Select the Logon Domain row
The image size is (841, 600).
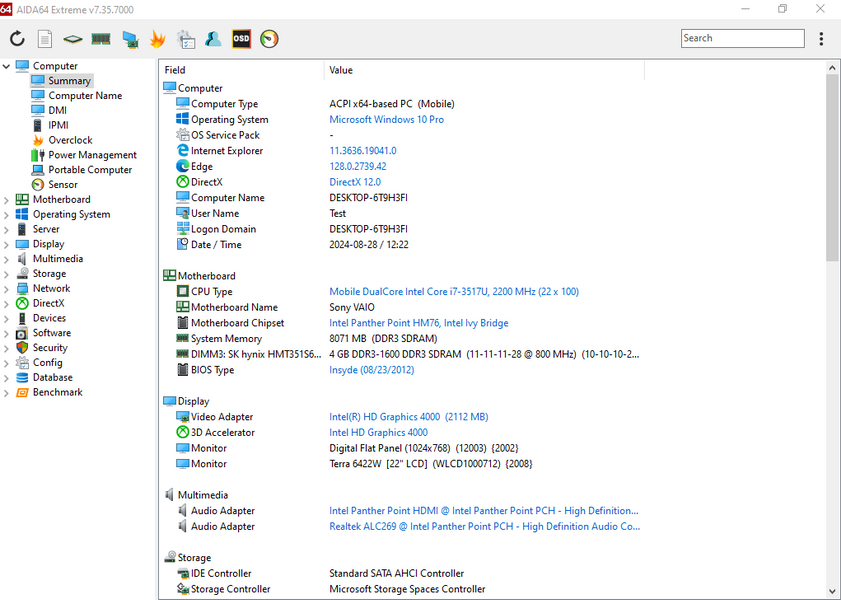[x=402, y=229]
